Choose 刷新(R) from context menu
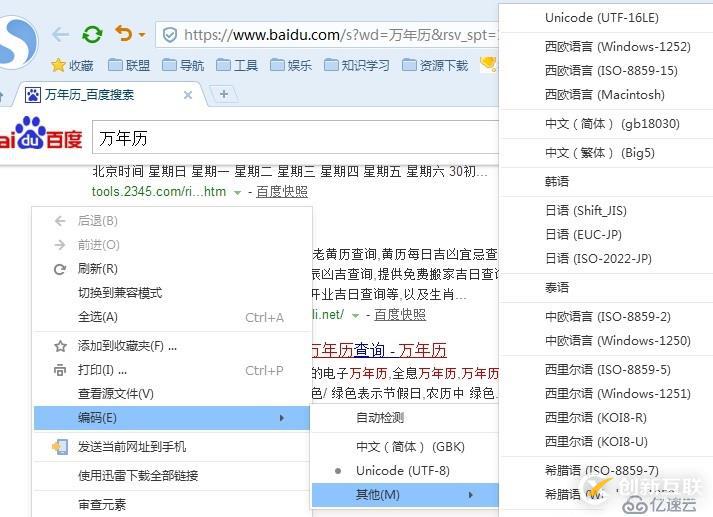Image resolution: width=713 pixels, height=517 pixels. click(x=173, y=269)
